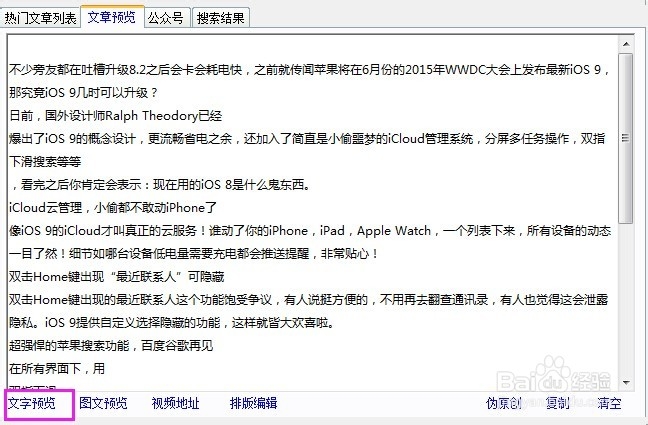Click the text 下滑搜索等等
Image resolution: width=648 pixels, height=425 pixels.
[x=45, y=162]
